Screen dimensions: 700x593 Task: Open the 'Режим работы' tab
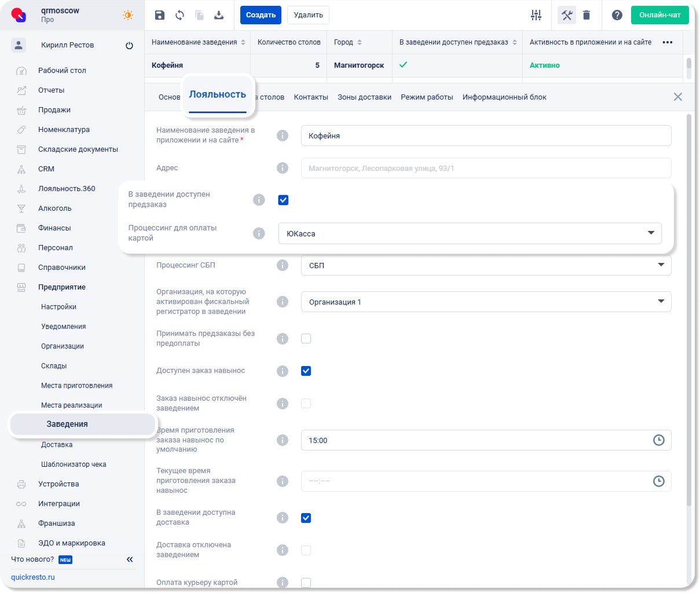click(x=427, y=97)
